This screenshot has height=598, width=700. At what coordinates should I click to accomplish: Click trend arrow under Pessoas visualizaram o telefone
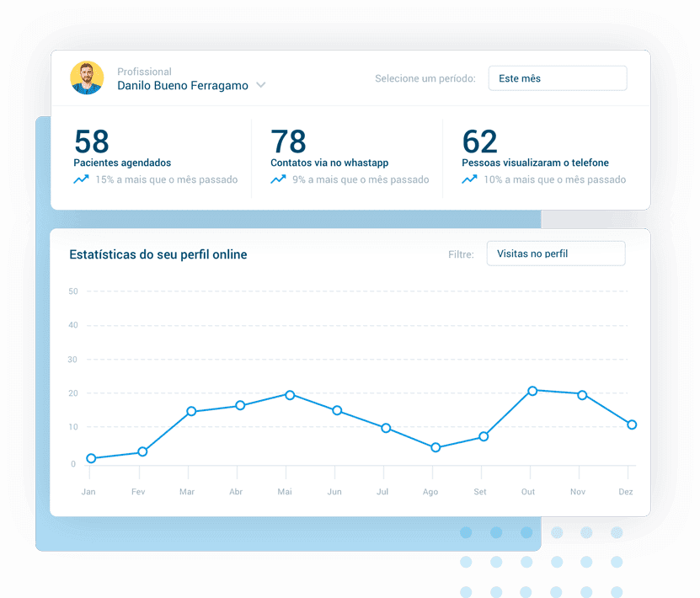[469, 179]
